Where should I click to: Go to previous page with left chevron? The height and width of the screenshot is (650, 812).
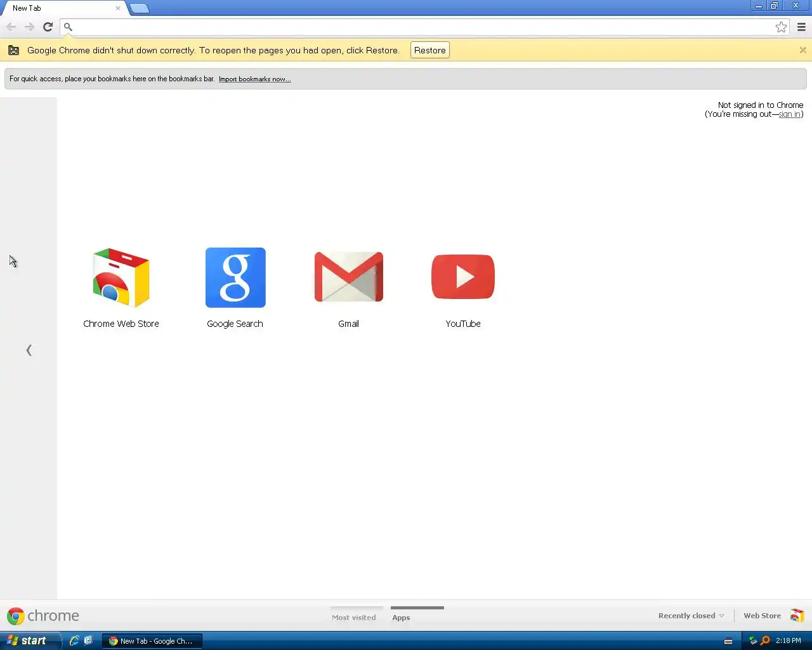[x=29, y=350]
